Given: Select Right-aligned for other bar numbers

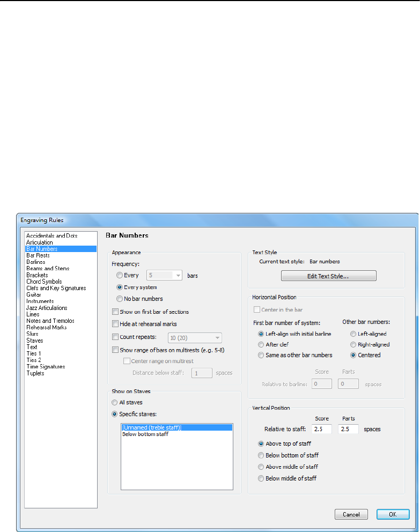Looking at the screenshot, I should [353, 344].
